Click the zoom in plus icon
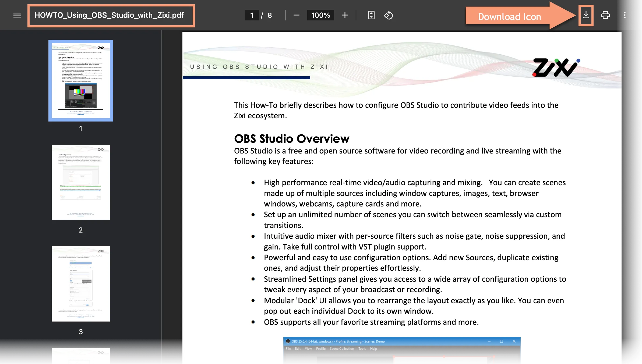Image resolution: width=642 pixels, height=364 pixels. pyautogui.click(x=345, y=15)
